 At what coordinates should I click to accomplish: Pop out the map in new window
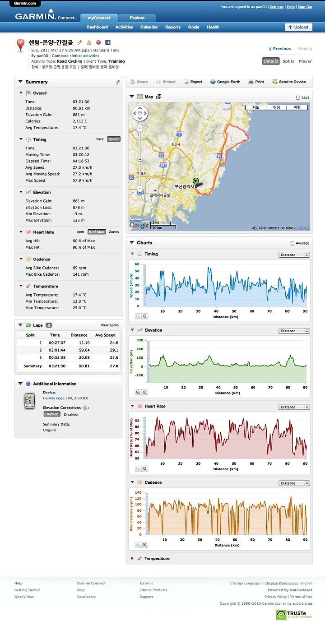pyautogui.click(x=159, y=97)
